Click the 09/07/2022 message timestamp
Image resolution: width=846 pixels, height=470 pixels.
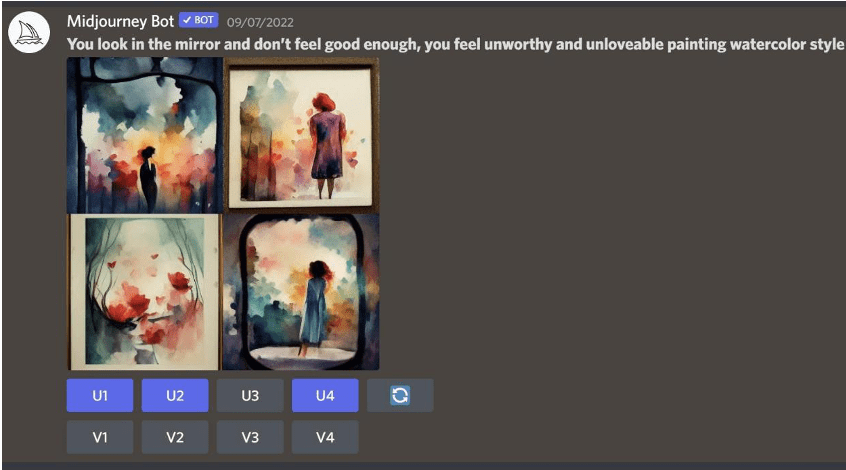click(x=260, y=23)
